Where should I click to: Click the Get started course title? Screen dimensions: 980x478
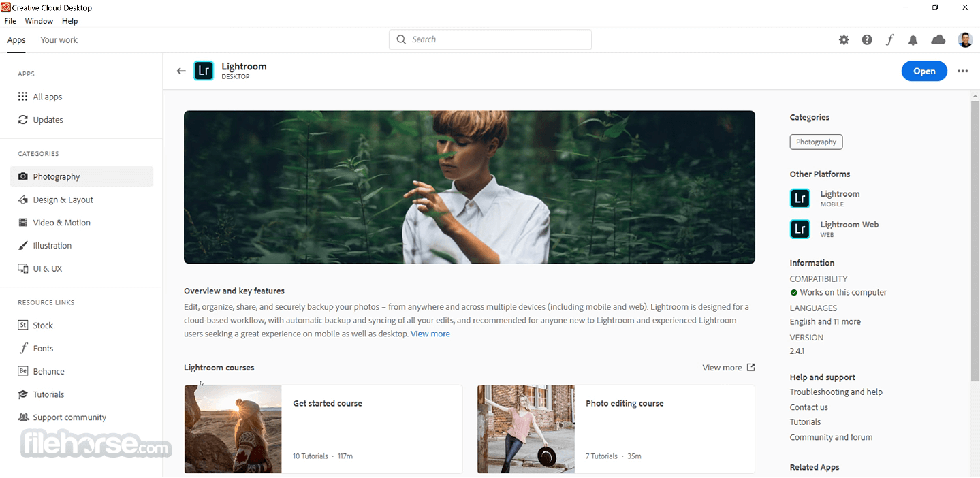[x=328, y=403]
